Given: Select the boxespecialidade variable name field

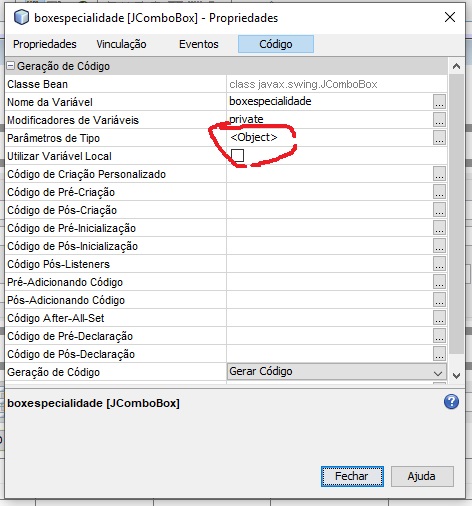Looking at the screenshot, I should 330,101.
